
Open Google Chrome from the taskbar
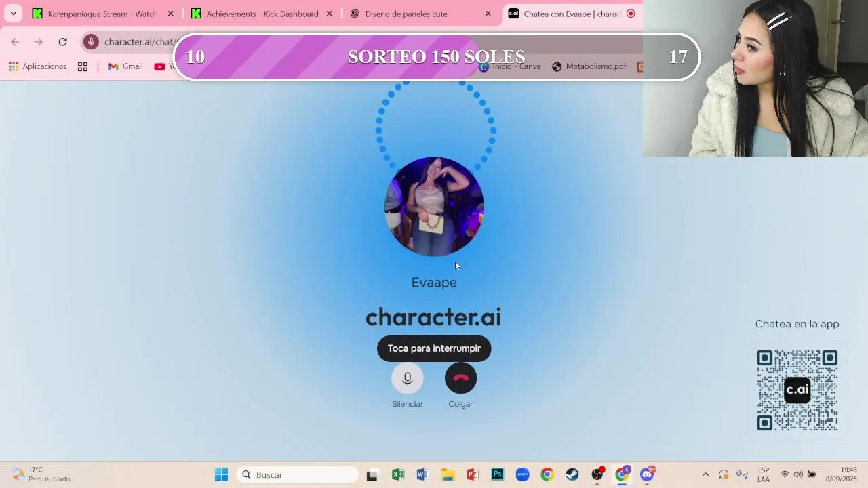coord(547,475)
